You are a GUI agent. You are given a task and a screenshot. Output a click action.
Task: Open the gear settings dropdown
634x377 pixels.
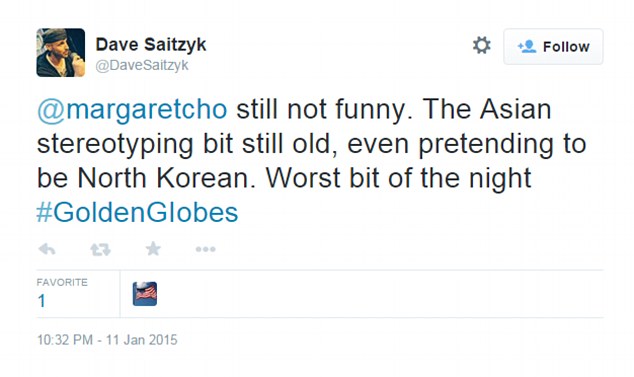(x=482, y=45)
